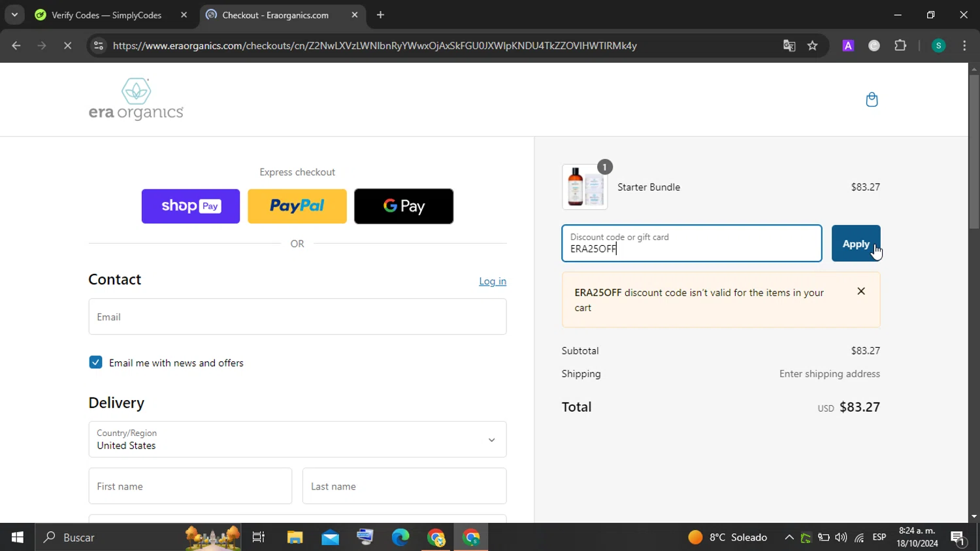The height and width of the screenshot is (551, 980).
Task: Click the Era Organics logo
Action: point(136,99)
